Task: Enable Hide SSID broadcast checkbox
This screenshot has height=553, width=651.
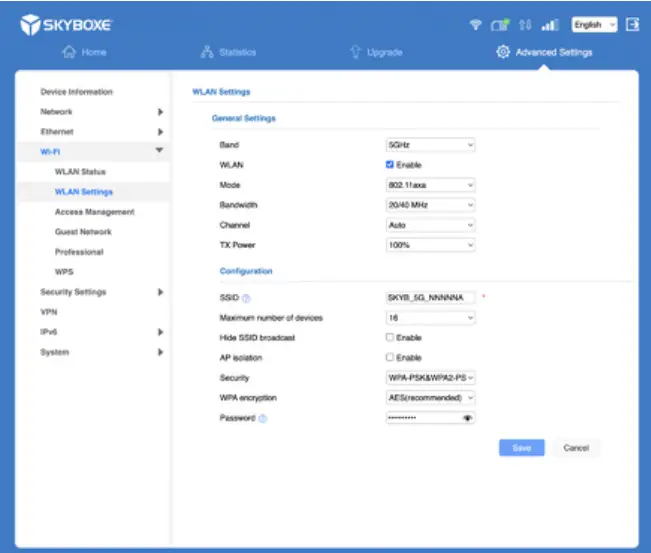Action: pos(391,338)
